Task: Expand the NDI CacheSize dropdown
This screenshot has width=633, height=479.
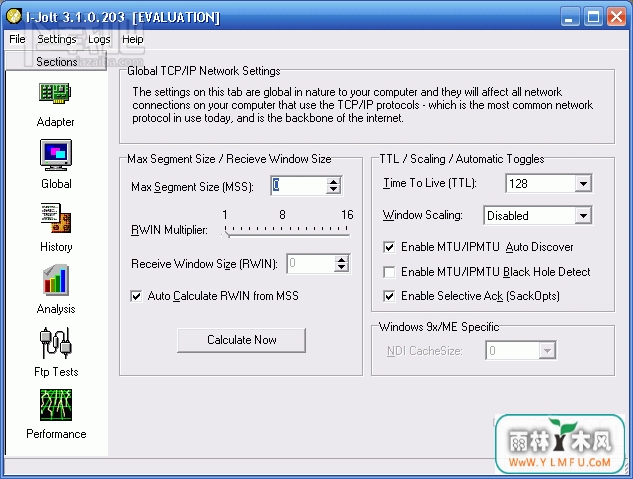Action: 547,351
